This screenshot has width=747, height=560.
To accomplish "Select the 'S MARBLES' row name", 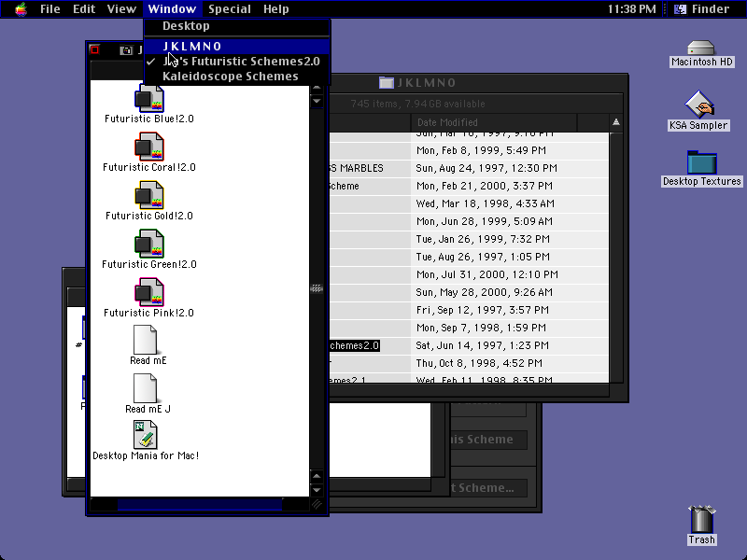I will 357,168.
